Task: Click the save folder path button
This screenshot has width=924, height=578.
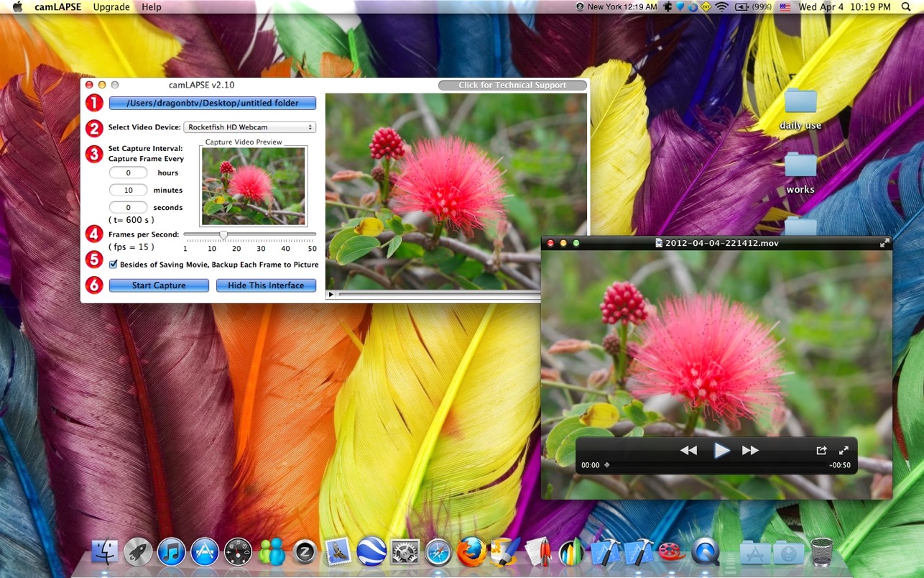Action: [x=213, y=103]
